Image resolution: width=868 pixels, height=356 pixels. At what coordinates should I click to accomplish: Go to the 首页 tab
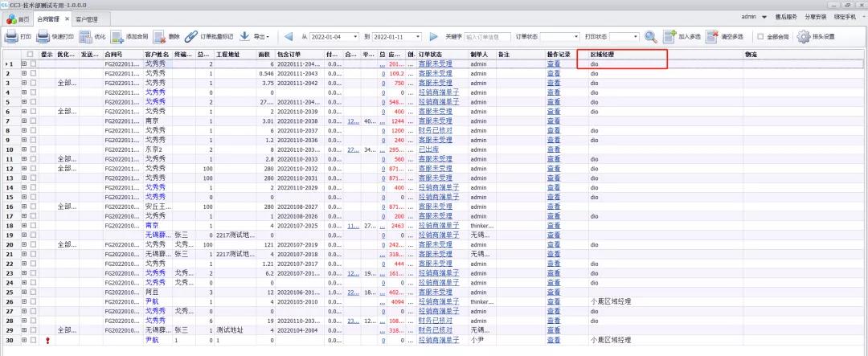(x=18, y=18)
